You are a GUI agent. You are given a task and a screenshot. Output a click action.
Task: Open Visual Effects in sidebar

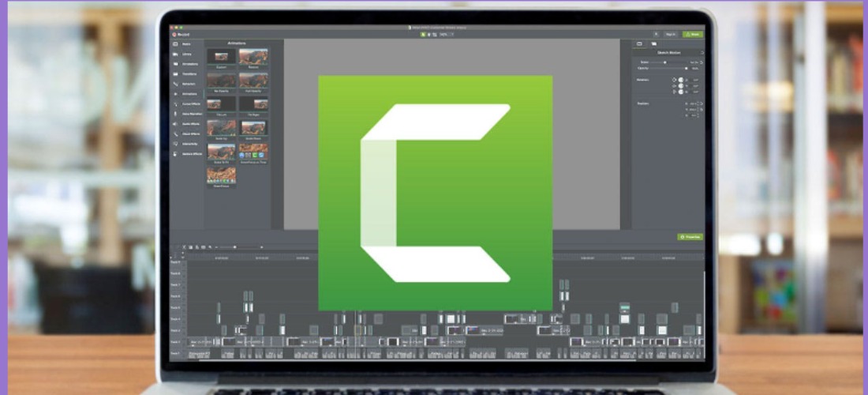coord(186,134)
